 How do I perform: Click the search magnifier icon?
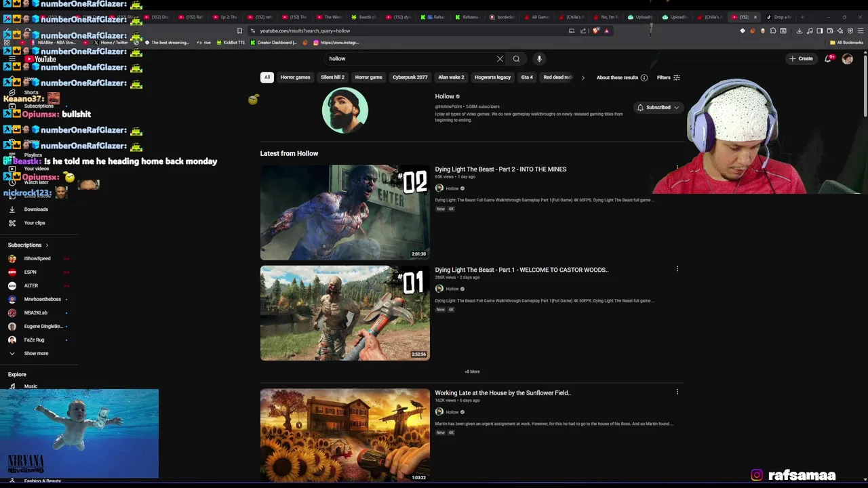point(516,59)
